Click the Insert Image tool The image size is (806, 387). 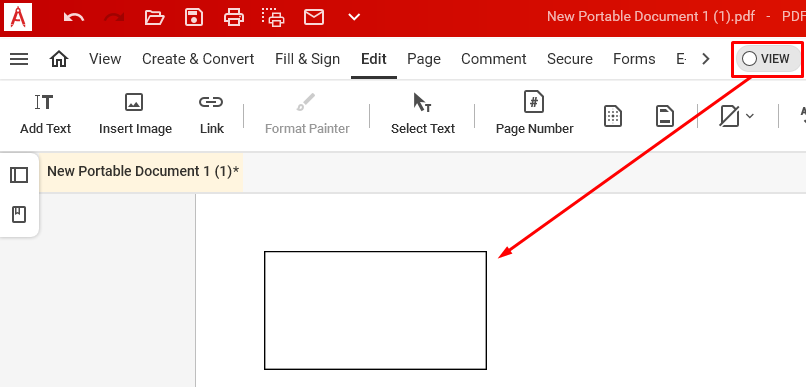point(135,114)
